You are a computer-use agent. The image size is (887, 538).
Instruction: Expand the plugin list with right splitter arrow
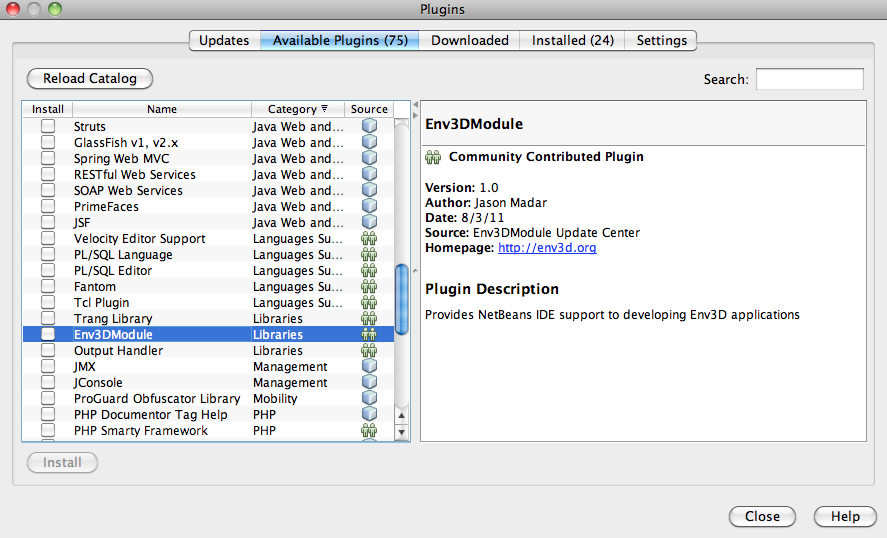[x=415, y=115]
